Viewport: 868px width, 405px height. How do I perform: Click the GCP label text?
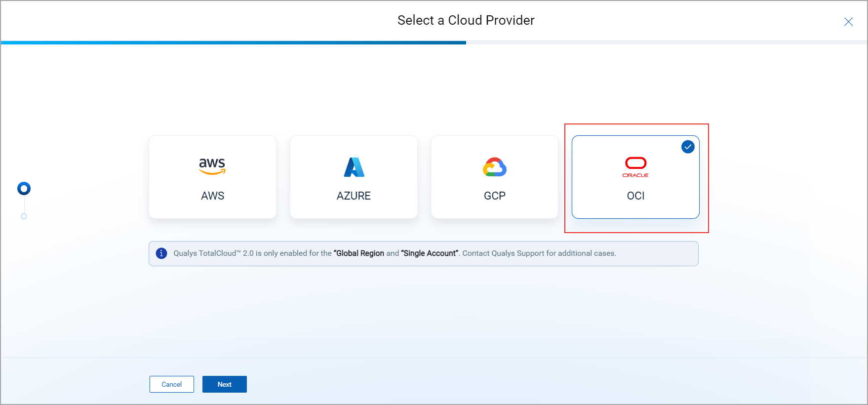495,196
